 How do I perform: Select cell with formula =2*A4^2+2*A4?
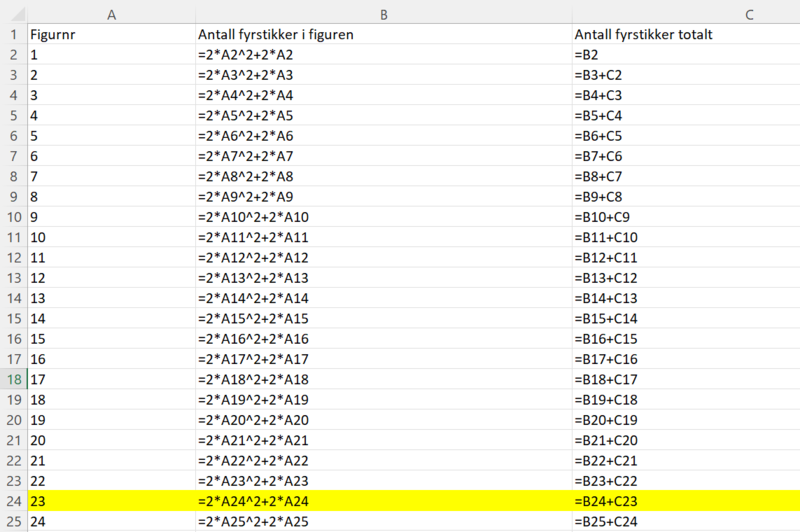[x=384, y=95]
